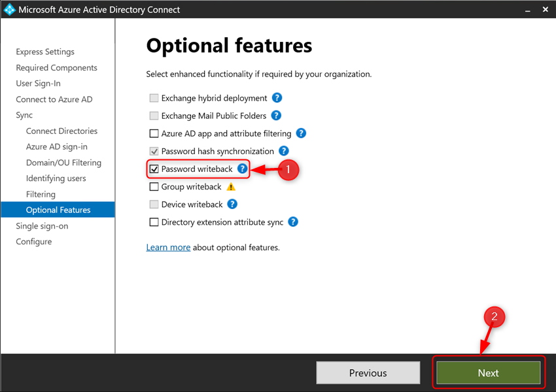Click the Azure AD Connect title bar logo
Screen dimensions: 556x392
(9, 9)
